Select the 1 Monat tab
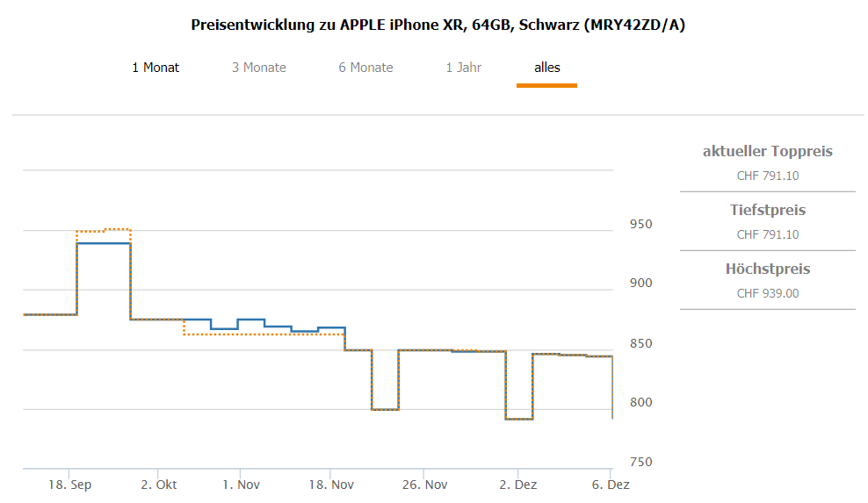The width and height of the screenshot is (868, 503). click(156, 68)
